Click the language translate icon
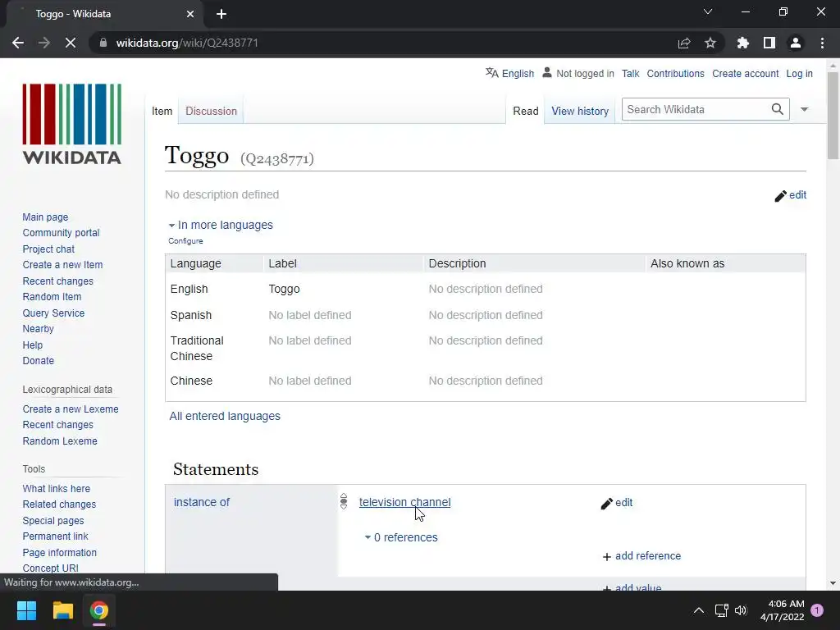This screenshot has width=840, height=630. [x=492, y=73]
